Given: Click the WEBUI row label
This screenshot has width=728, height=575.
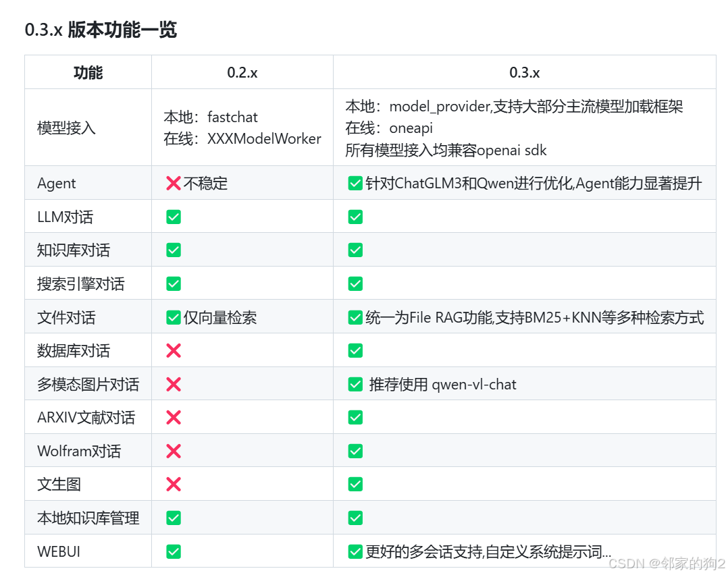Looking at the screenshot, I should point(59,552).
